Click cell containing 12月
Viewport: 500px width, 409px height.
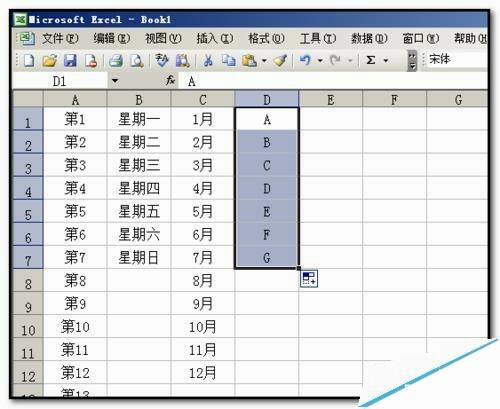[x=203, y=373]
